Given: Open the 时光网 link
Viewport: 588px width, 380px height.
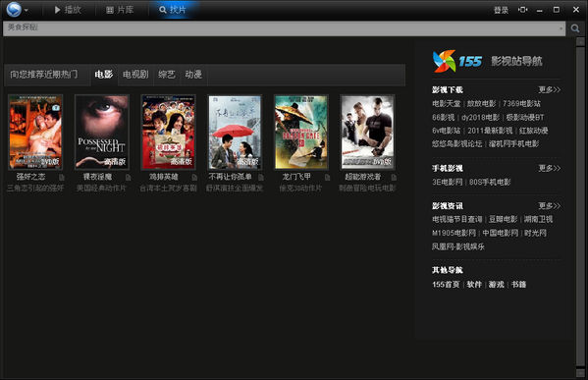Looking at the screenshot, I should (x=536, y=233).
